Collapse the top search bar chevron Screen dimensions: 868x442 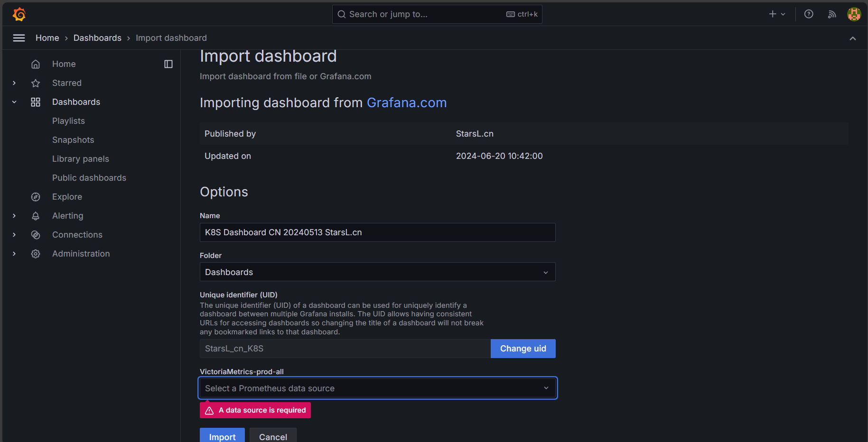click(853, 38)
